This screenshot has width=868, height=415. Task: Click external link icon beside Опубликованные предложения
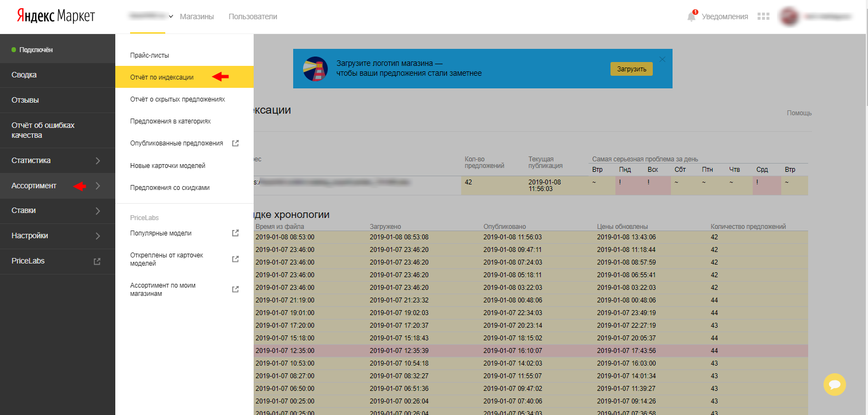point(236,143)
